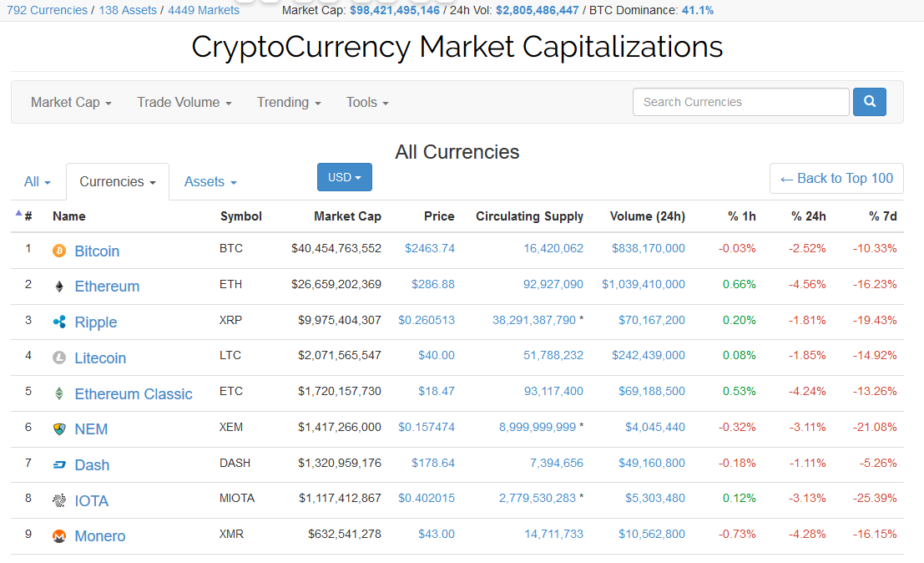
Task: Open the All filter dropdown tab
Action: (37, 181)
